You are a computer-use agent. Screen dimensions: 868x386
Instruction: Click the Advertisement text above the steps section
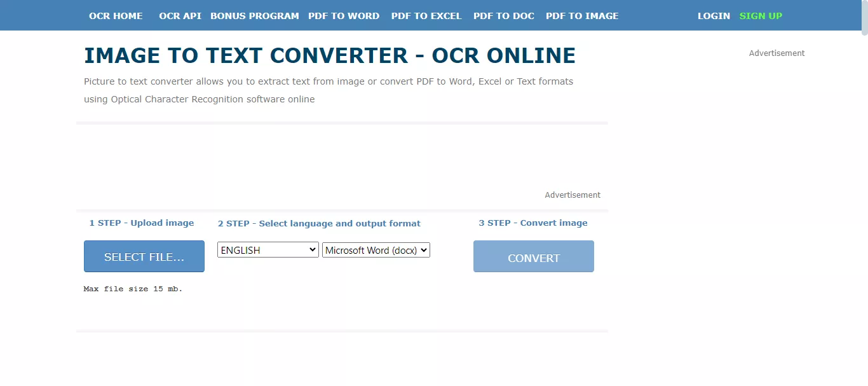(572, 195)
